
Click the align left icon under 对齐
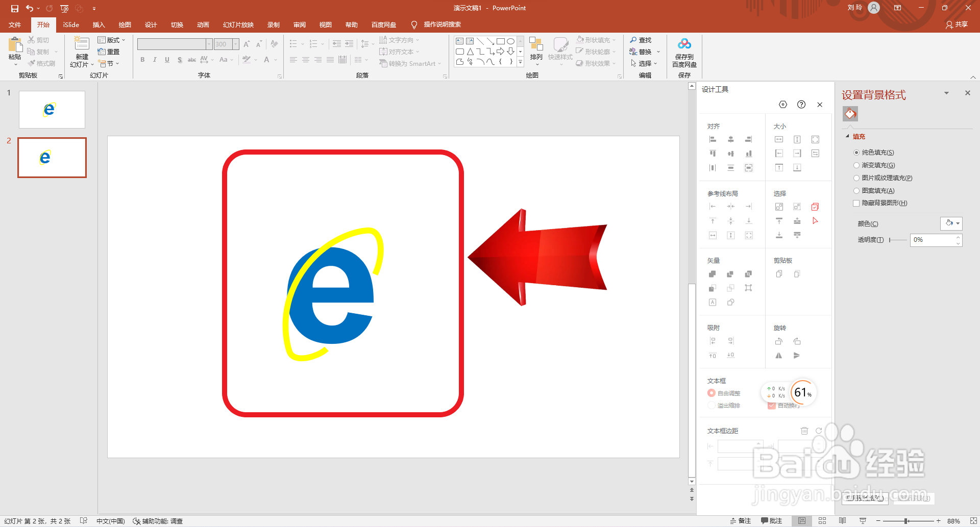point(713,139)
